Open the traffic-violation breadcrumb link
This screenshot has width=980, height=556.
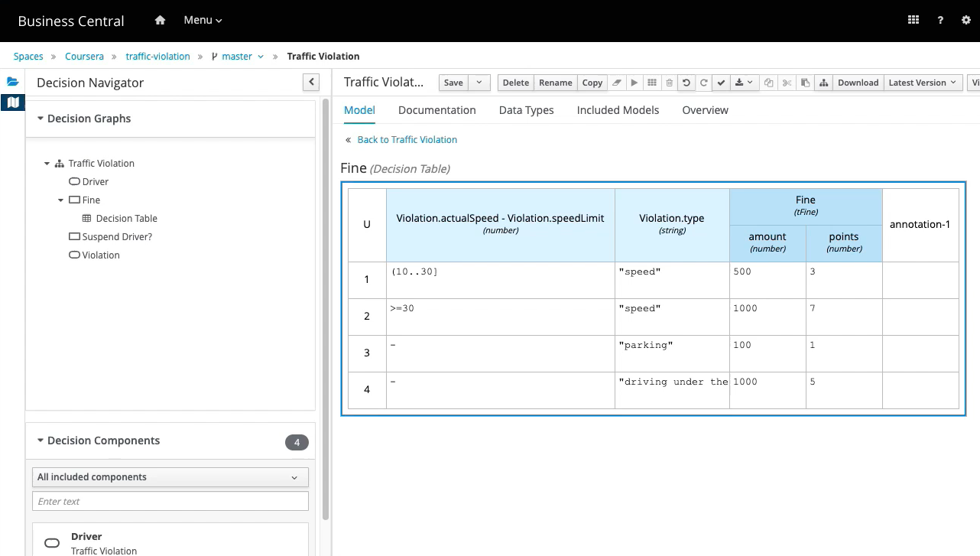click(157, 56)
